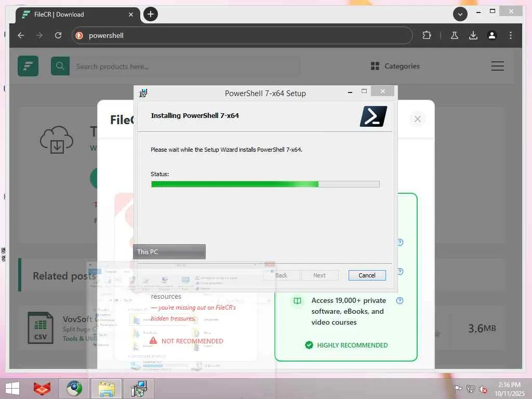Click the HIGHLY RECOMMENDED label
This screenshot has width=532, height=399.
coord(346,345)
